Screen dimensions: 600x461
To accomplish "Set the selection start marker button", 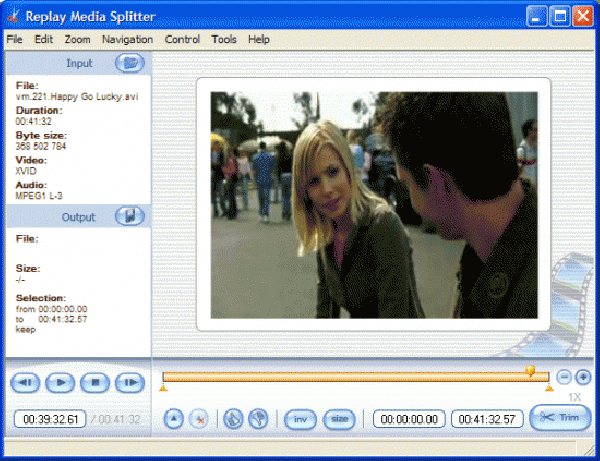I will 233,419.
